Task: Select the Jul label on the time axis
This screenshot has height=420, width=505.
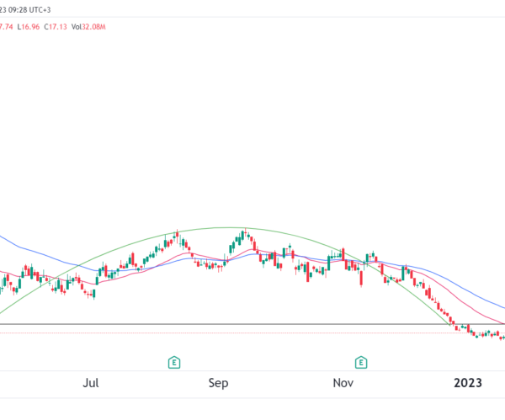Action: tap(91, 383)
